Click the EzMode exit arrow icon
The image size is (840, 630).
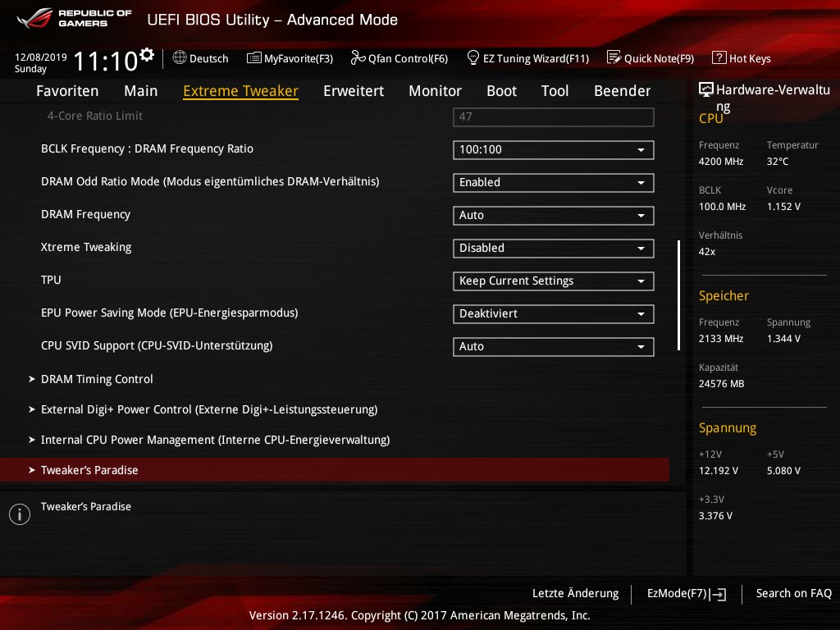click(x=718, y=594)
